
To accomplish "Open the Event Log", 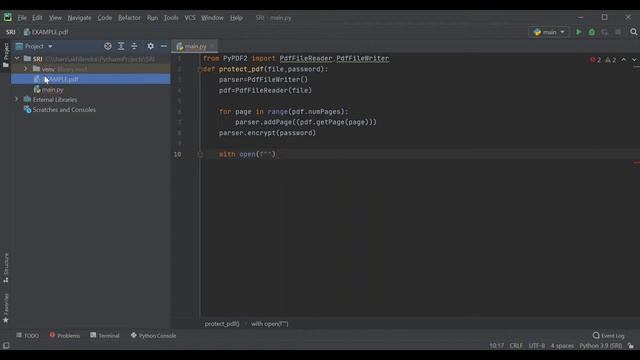I will pyautogui.click(x=609, y=336).
